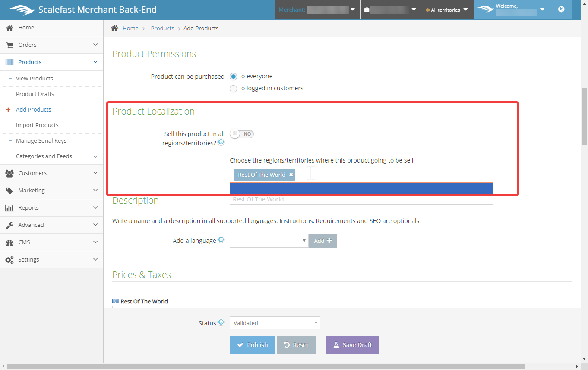This screenshot has height=370, width=588.
Task: Remove the Rest Of The World tag
Action: 291,175
